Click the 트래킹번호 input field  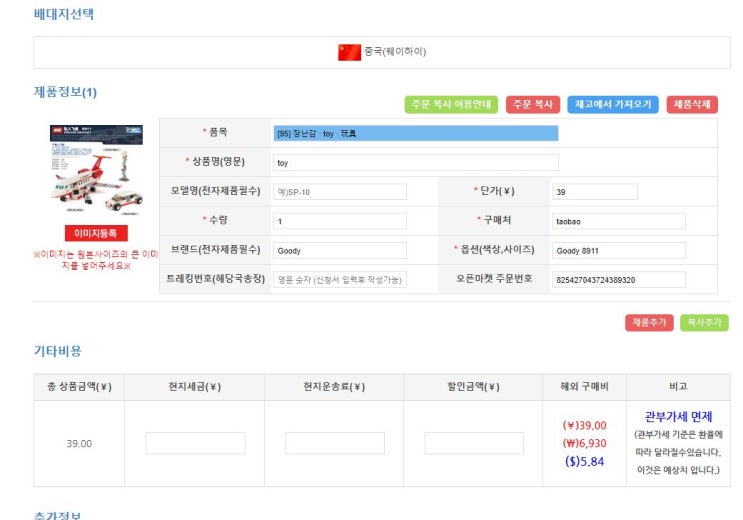coord(340,280)
